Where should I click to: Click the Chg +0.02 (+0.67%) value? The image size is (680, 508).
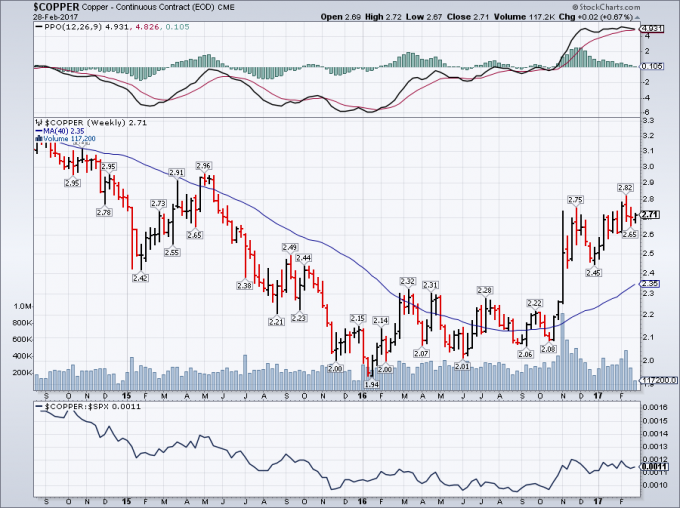(x=595, y=17)
